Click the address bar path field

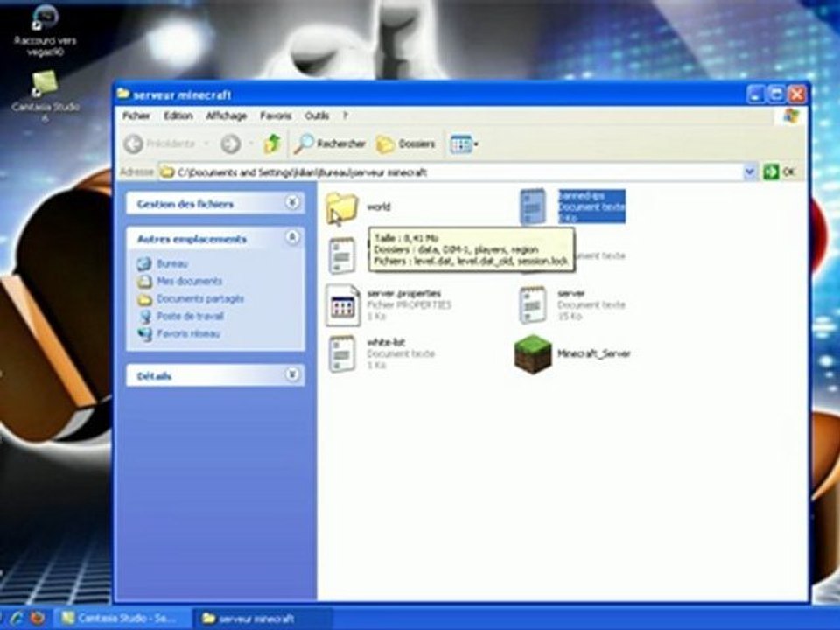coord(450,172)
